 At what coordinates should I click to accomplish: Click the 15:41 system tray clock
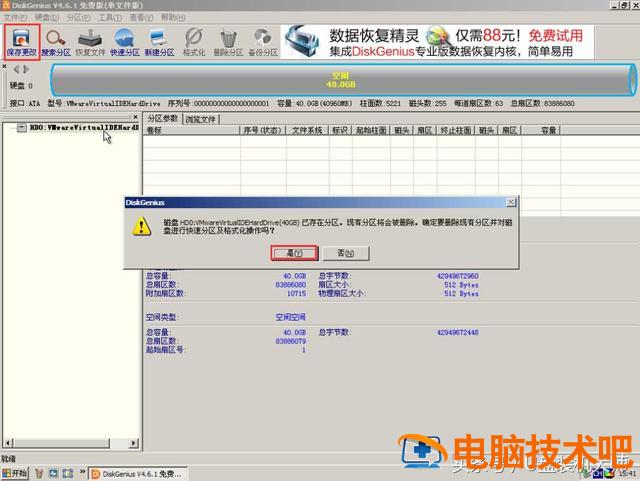pyautogui.click(x=627, y=473)
